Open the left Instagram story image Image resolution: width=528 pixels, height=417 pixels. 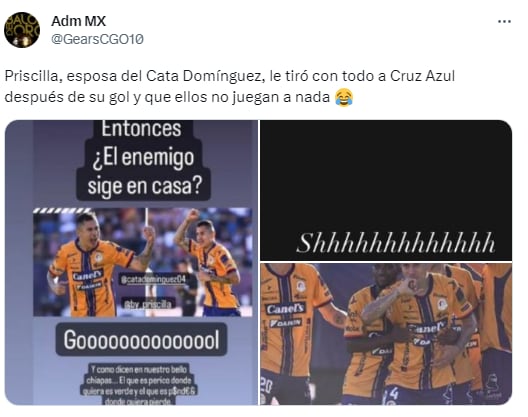[131, 262]
